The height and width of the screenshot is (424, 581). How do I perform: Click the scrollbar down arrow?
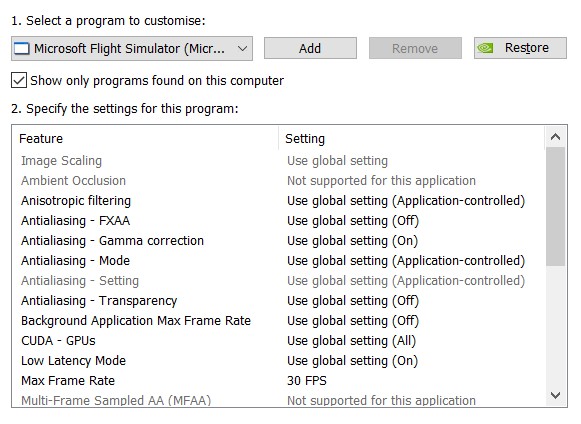click(x=555, y=395)
